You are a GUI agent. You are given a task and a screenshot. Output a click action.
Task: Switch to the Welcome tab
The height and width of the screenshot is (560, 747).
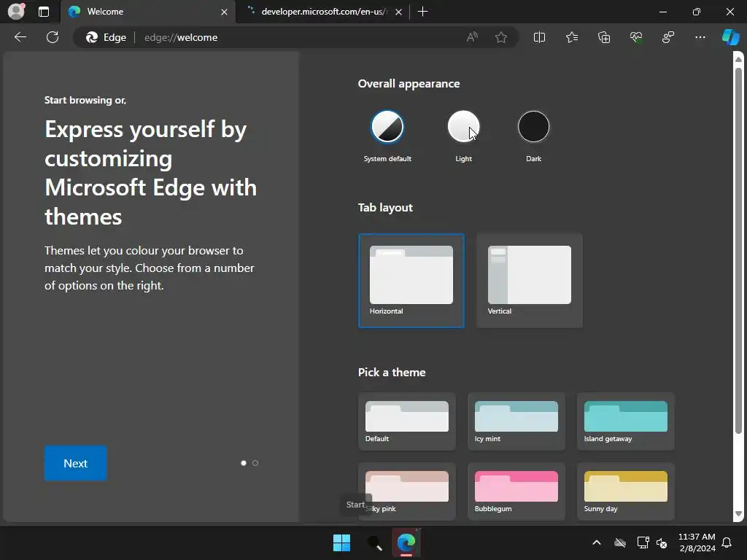(147, 12)
